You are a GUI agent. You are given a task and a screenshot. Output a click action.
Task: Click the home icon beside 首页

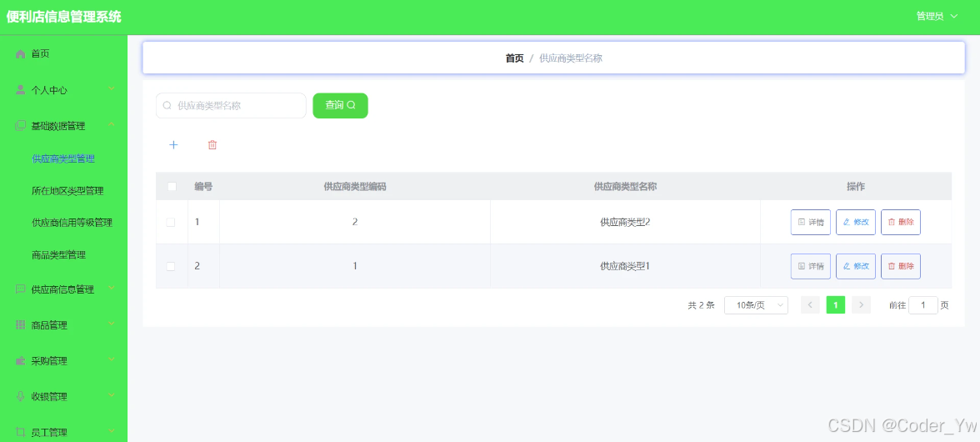20,53
